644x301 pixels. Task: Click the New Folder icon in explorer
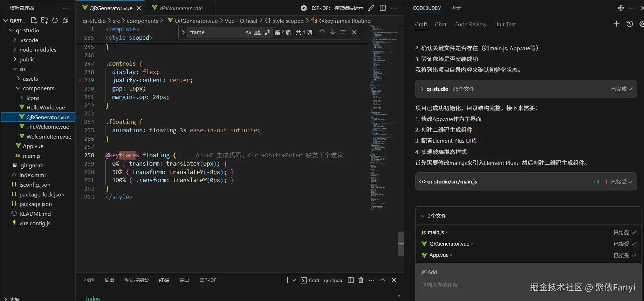point(44,20)
